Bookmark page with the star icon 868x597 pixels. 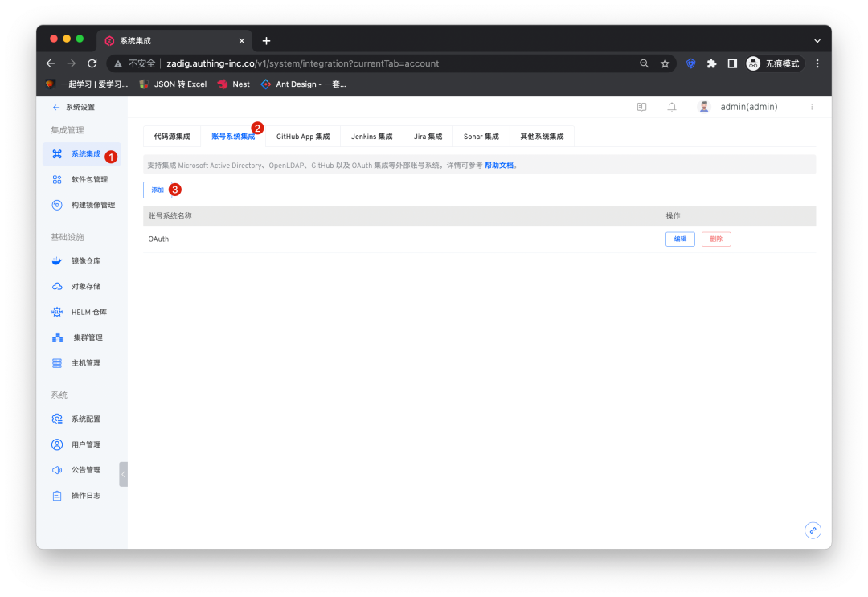click(x=665, y=63)
